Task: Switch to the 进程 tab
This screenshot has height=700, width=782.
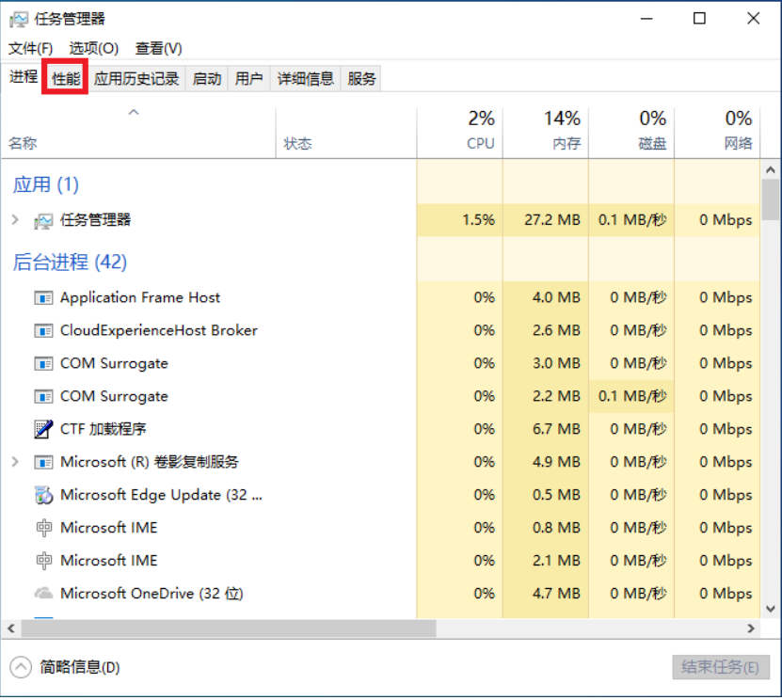Action: (x=23, y=77)
